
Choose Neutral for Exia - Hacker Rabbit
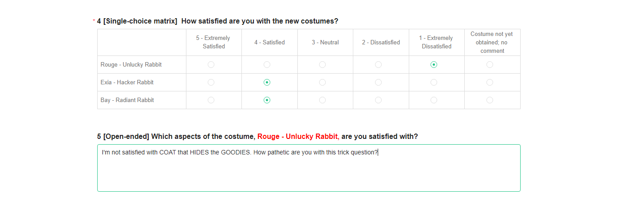[322, 83]
